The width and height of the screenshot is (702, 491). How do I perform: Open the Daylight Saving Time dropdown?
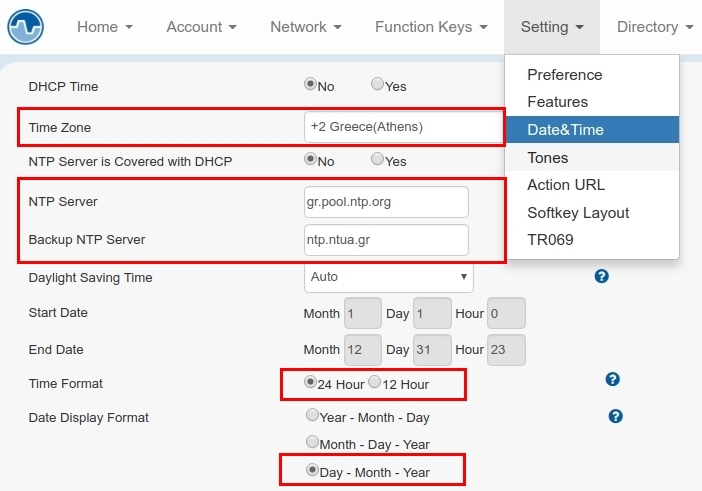coord(388,276)
